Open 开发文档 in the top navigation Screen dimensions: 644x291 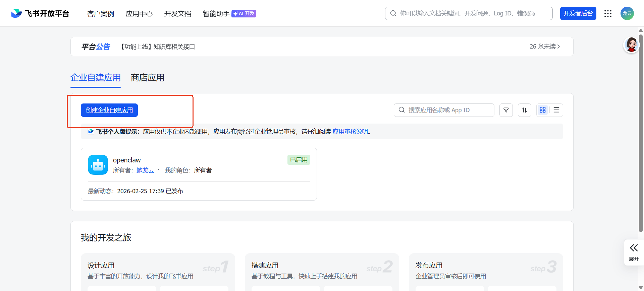click(x=177, y=14)
